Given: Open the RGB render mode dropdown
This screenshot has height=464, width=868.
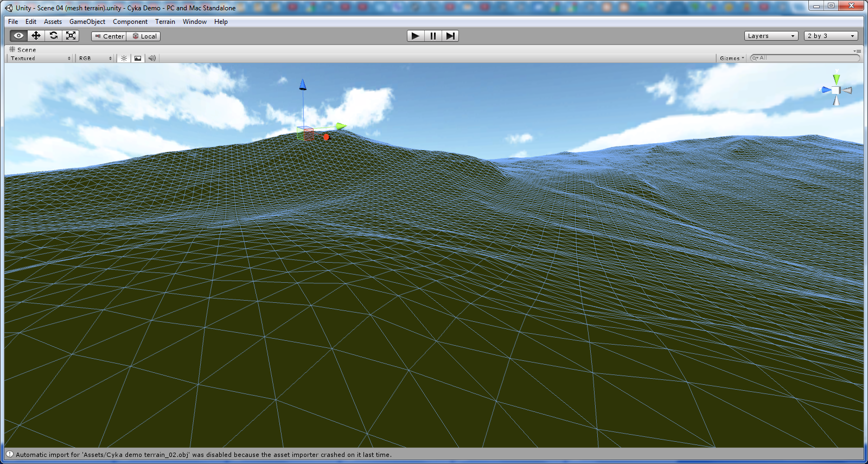Looking at the screenshot, I should click(x=95, y=58).
